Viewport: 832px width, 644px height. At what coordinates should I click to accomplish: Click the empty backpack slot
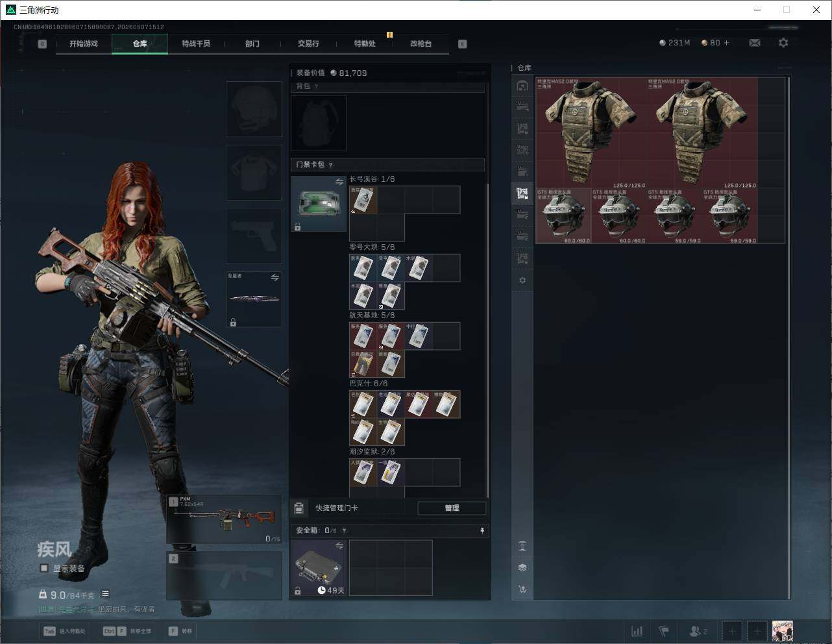[x=319, y=123]
